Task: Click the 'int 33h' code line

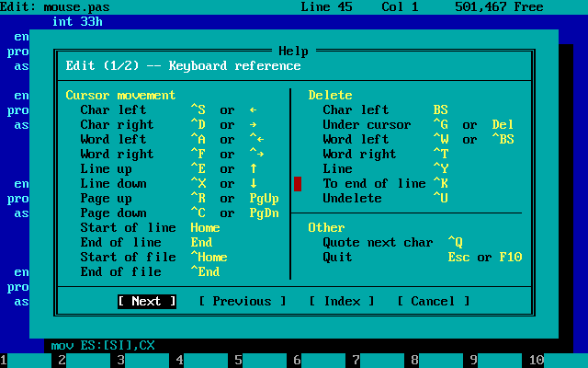Action: tap(77, 22)
